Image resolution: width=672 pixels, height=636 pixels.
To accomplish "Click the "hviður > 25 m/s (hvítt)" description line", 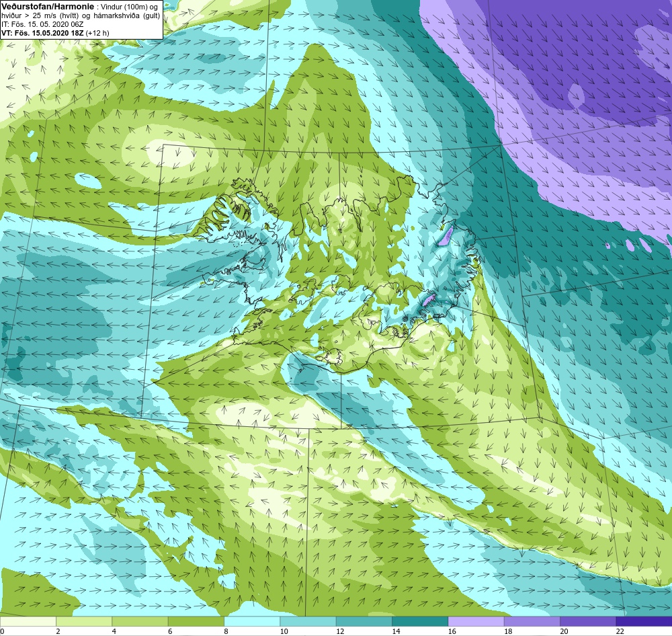I will [81, 15].
